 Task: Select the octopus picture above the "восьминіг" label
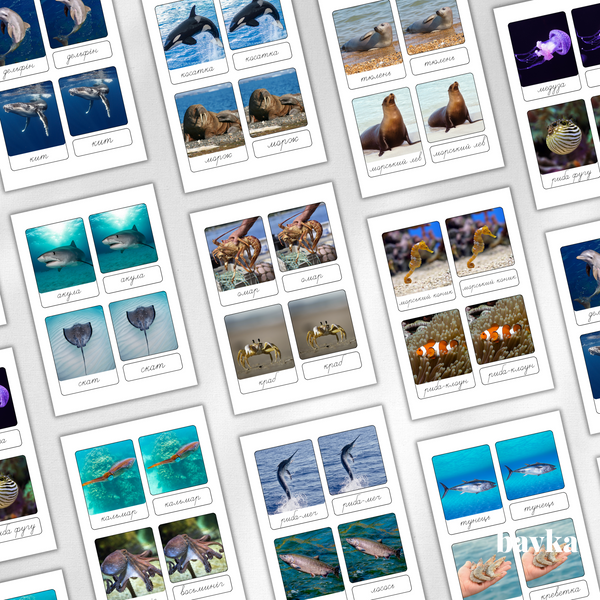pyautogui.click(x=193, y=548)
